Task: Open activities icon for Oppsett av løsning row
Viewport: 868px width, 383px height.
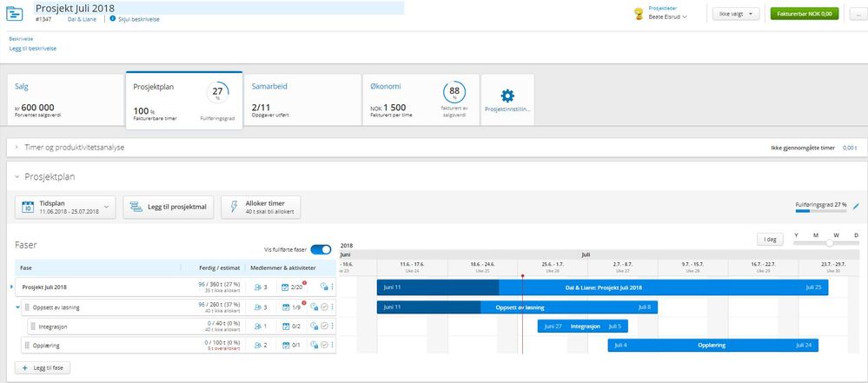Action: pyautogui.click(x=286, y=307)
